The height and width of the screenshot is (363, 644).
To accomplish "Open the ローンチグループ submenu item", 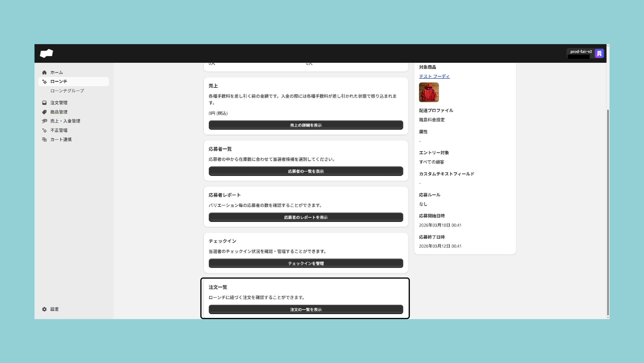I will [67, 91].
